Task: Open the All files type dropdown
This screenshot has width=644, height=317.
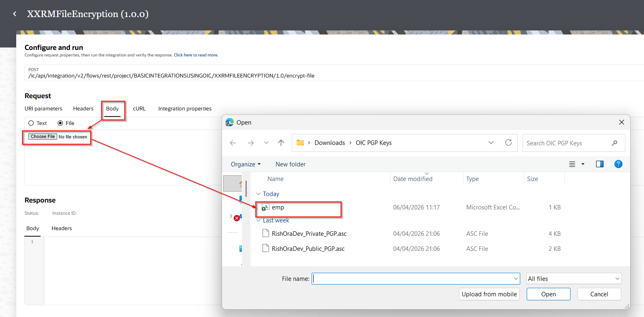Action: click(573, 279)
